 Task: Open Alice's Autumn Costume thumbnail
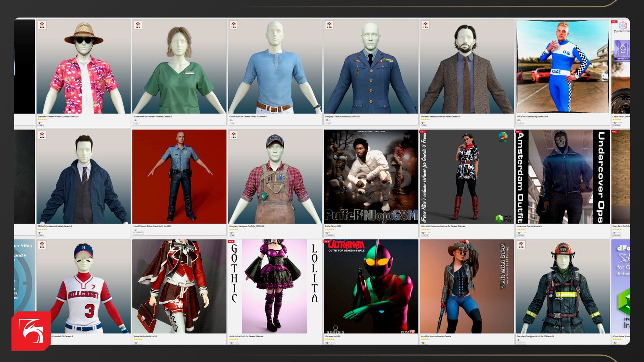[x=467, y=177]
